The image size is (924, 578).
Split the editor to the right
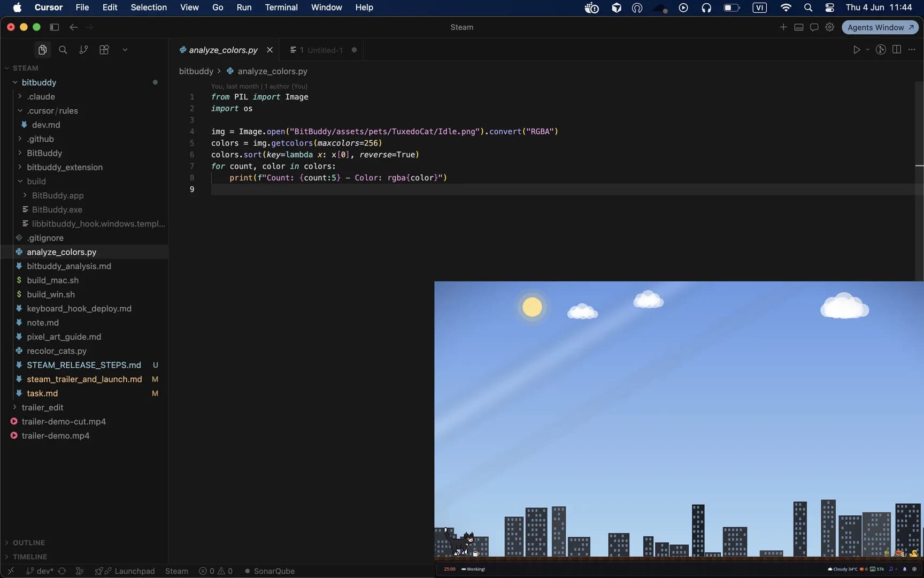(x=897, y=50)
